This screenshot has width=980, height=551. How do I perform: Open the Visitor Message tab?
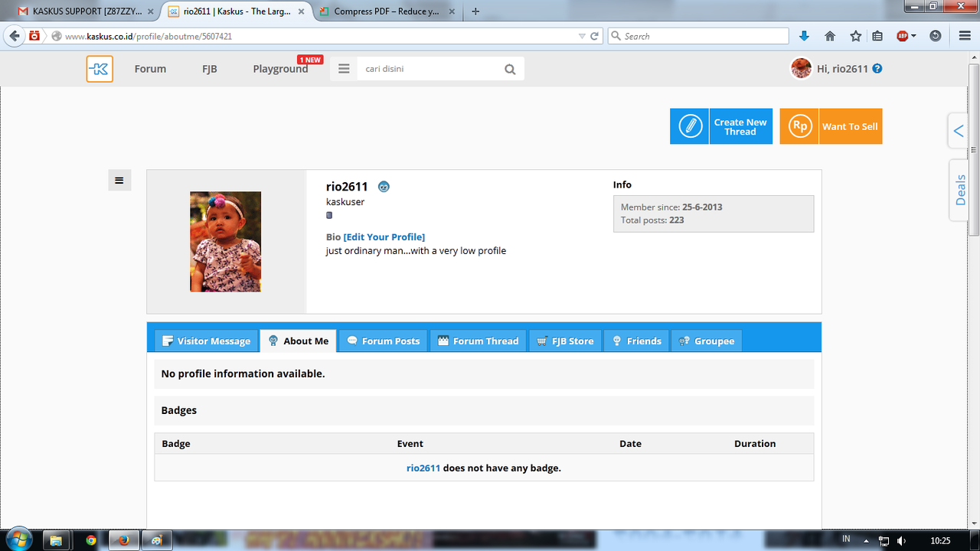(x=206, y=341)
